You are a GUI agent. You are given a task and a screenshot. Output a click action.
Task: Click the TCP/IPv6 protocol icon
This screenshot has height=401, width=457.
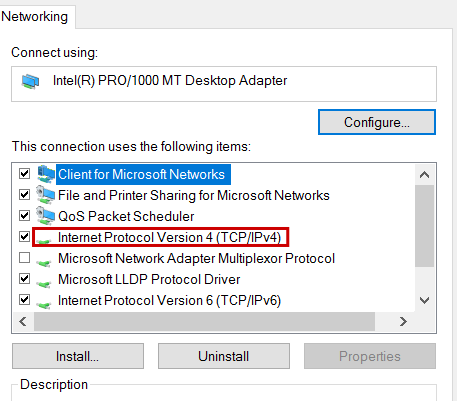click(x=44, y=305)
